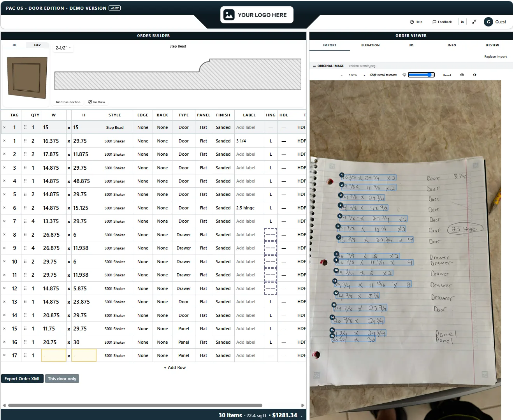The height and width of the screenshot is (420, 513).
Task: Click the collapse fullscreen arrows icon
Action: point(474,22)
